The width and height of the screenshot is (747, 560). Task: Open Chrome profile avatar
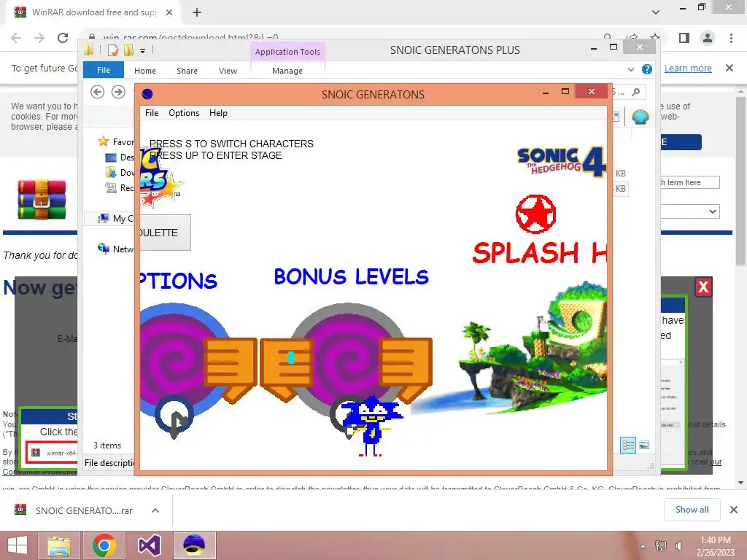(x=708, y=38)
